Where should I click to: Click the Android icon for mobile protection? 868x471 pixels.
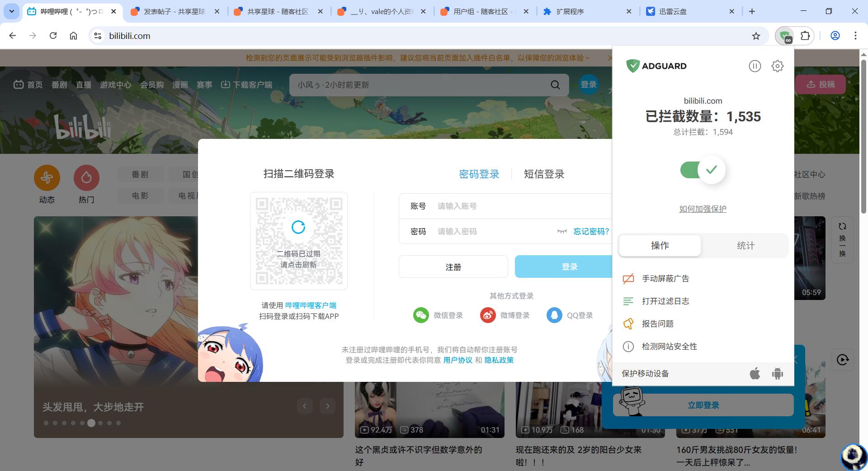(x=778, y=374)
